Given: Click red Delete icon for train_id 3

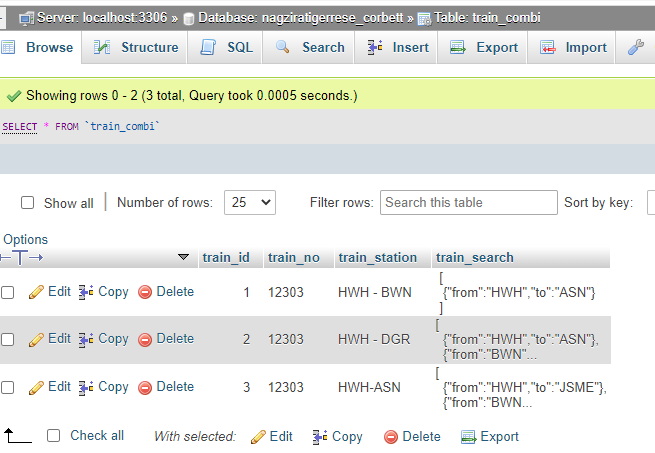Looking at the screenshot, I should coord(144,387).
